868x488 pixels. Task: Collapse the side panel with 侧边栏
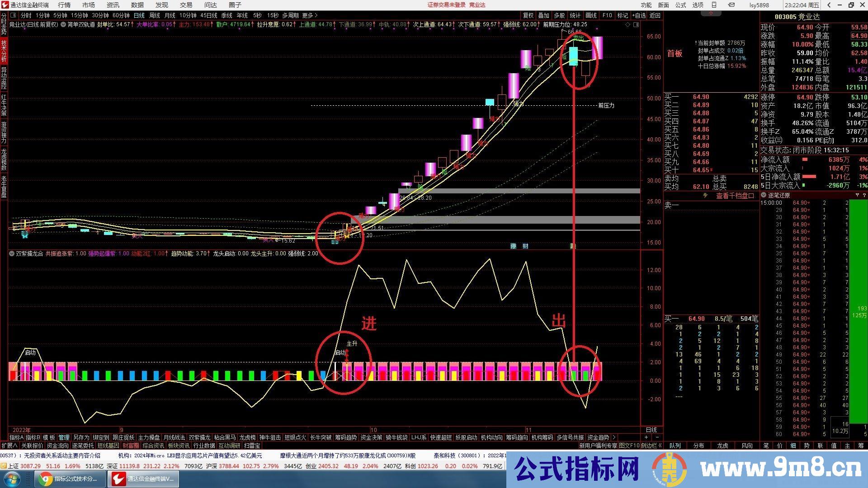(x=651, y=446)
